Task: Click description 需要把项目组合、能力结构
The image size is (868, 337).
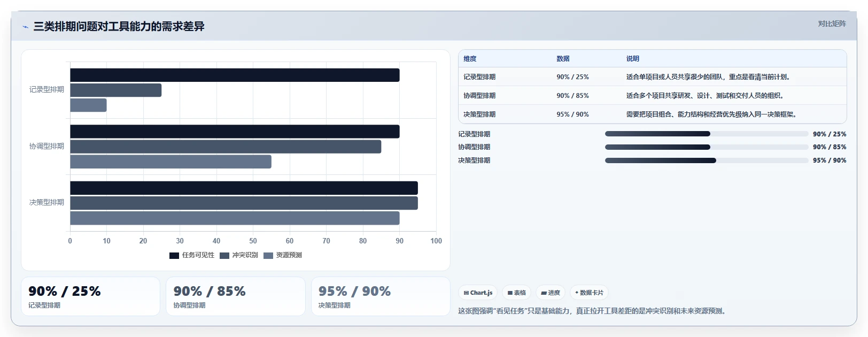Action: tap(712, 114)
